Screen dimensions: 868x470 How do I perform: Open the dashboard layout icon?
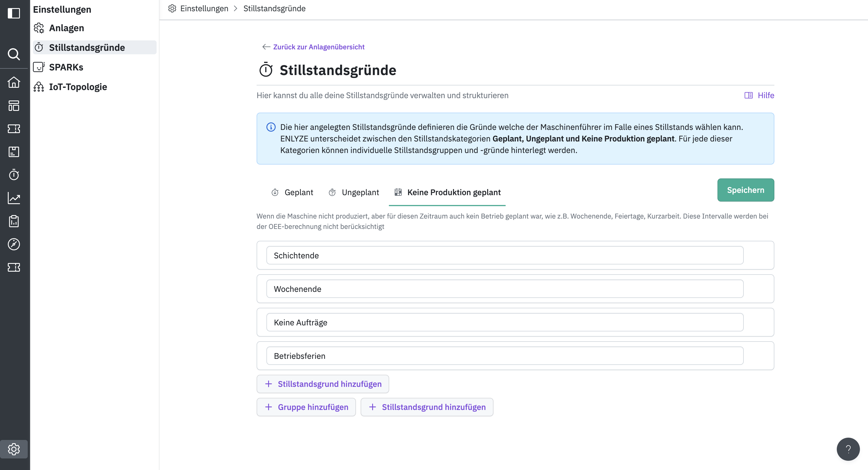click(14, 106)
